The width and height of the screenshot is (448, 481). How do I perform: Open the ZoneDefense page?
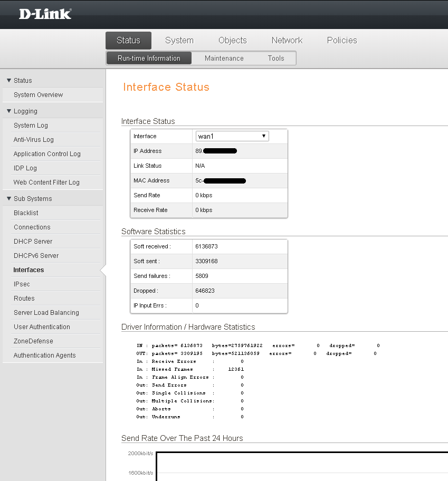coord(33,341)
